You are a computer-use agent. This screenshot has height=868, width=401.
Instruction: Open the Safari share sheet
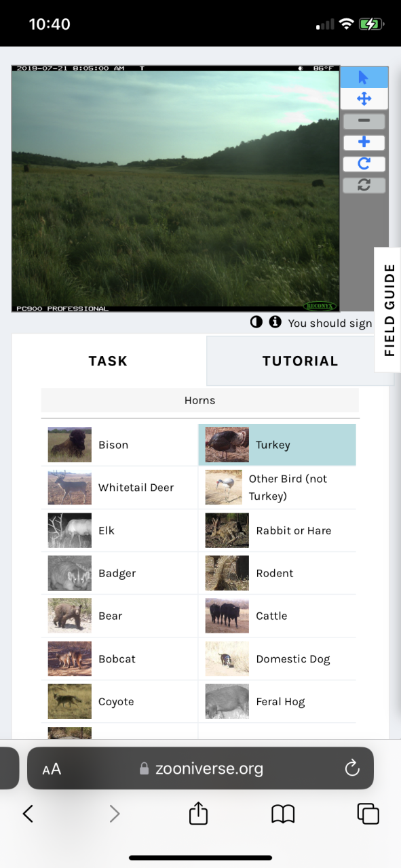[x=198, y=813]
